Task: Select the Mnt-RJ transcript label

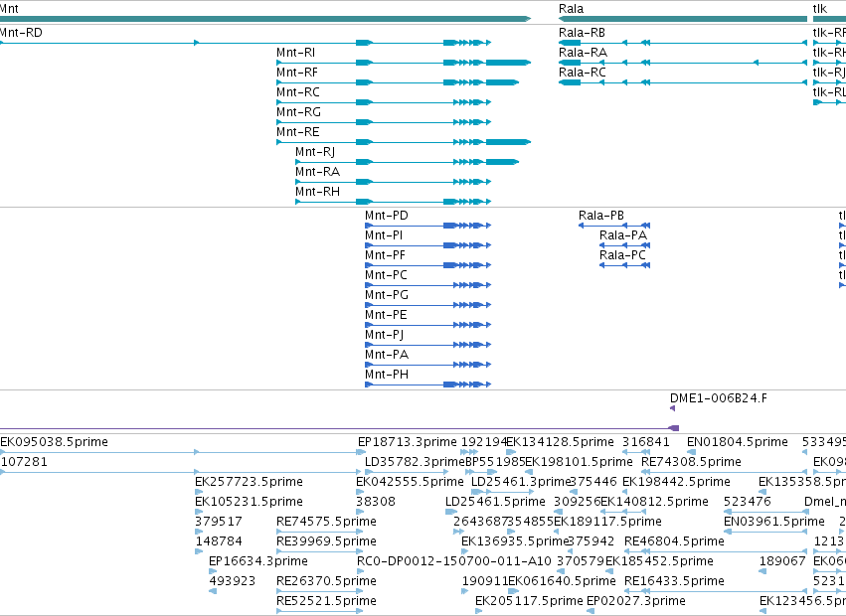Action: (315, 152)
